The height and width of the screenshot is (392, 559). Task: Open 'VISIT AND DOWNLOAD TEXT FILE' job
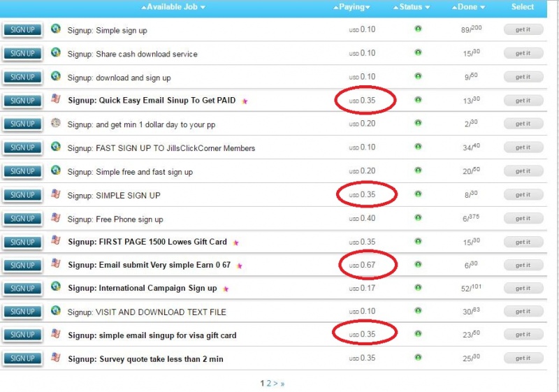point(147,312)
